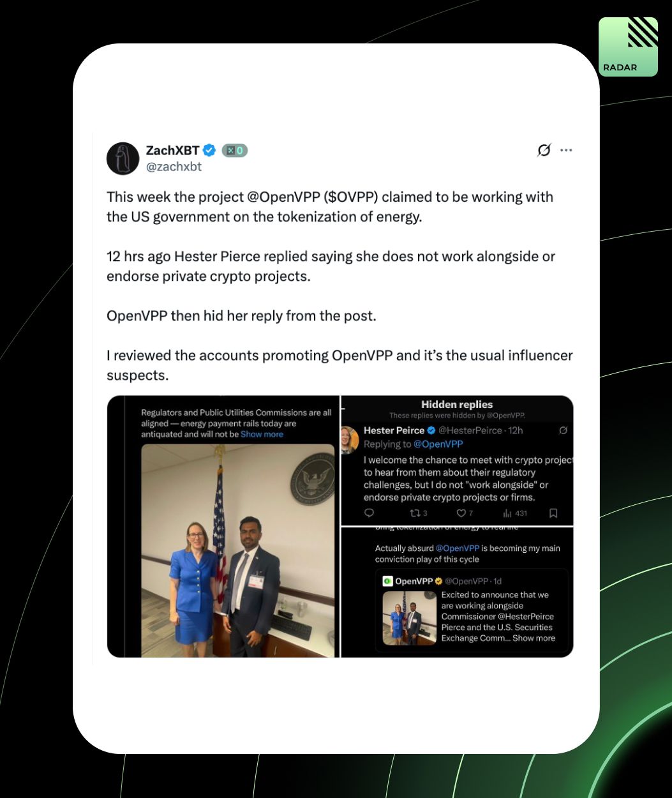Open the small thumbnail in the quoted OpenVPP post
The width and height of the screenshot is (672, 798).
pos(410,618)
